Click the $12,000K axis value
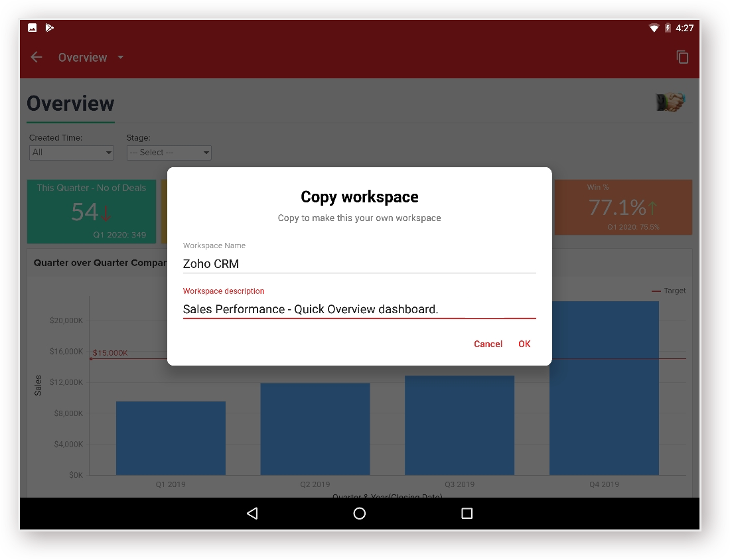730x560 pixels. 66,382
